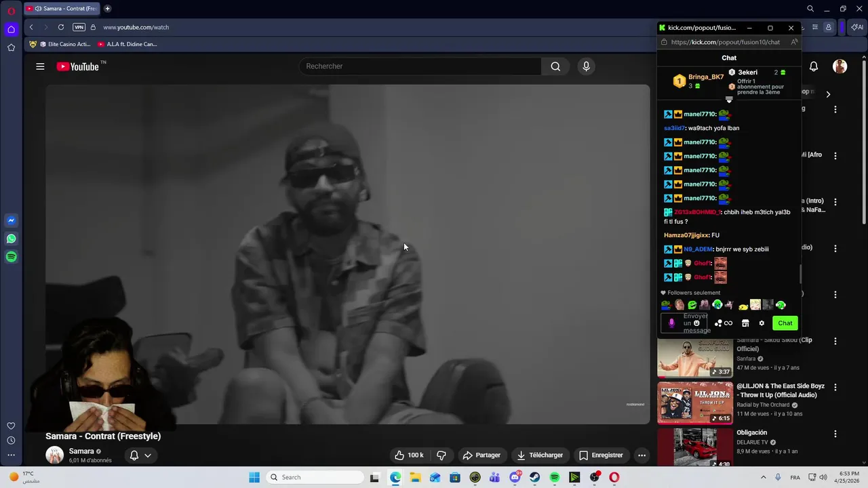Click the green Chat send button

pos(785,323)
